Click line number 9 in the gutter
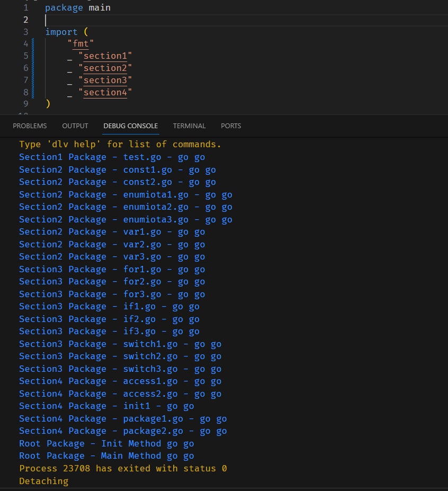Viewport: 448px width, 491px height. 25,104
